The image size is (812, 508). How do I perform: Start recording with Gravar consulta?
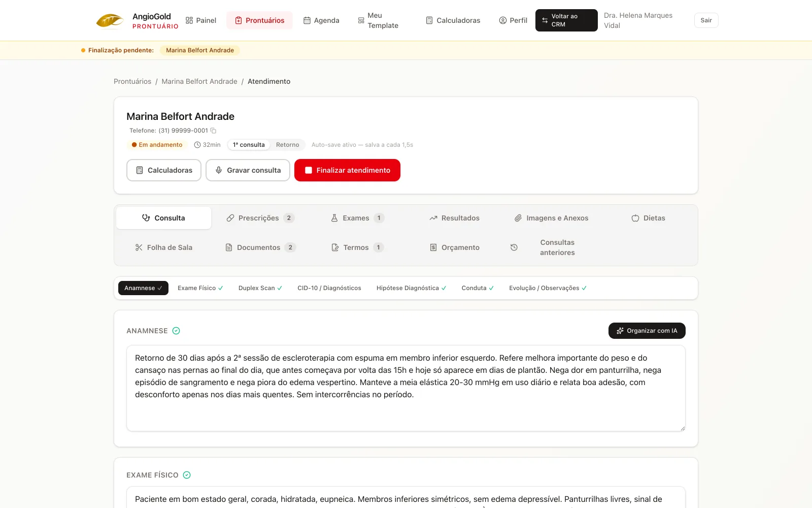[248, 170]
